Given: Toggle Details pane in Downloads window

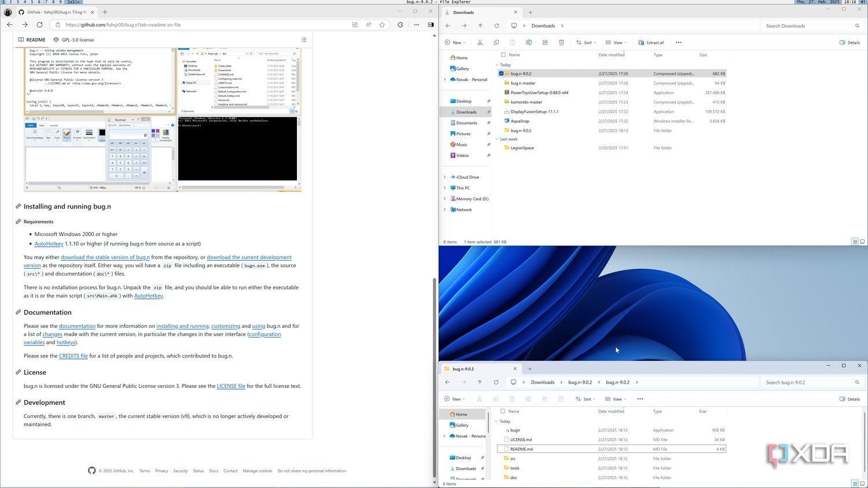Looking at the screenshot, I should [x=849, y=42].
